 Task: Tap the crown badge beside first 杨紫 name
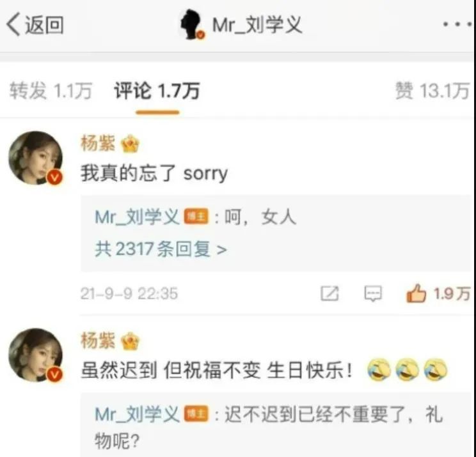click(x=130, y=144)
